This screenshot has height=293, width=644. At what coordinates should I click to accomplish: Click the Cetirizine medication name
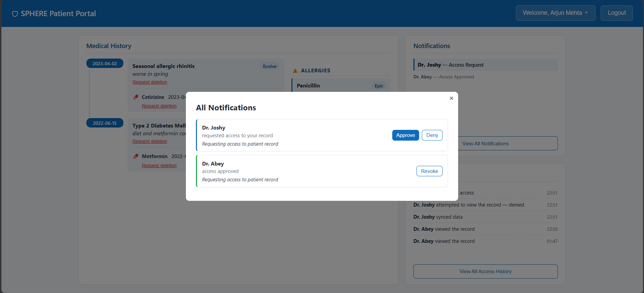pyautogui.click(x=153, y=97)
